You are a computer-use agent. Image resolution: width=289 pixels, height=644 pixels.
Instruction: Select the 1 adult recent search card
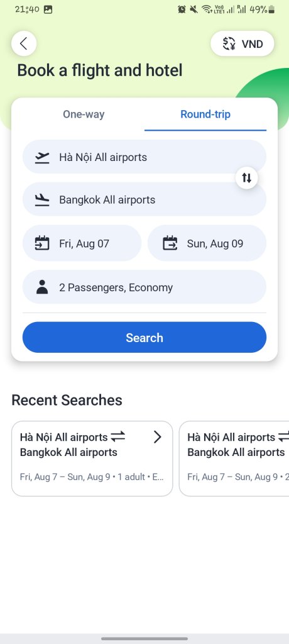coord(92,458)
